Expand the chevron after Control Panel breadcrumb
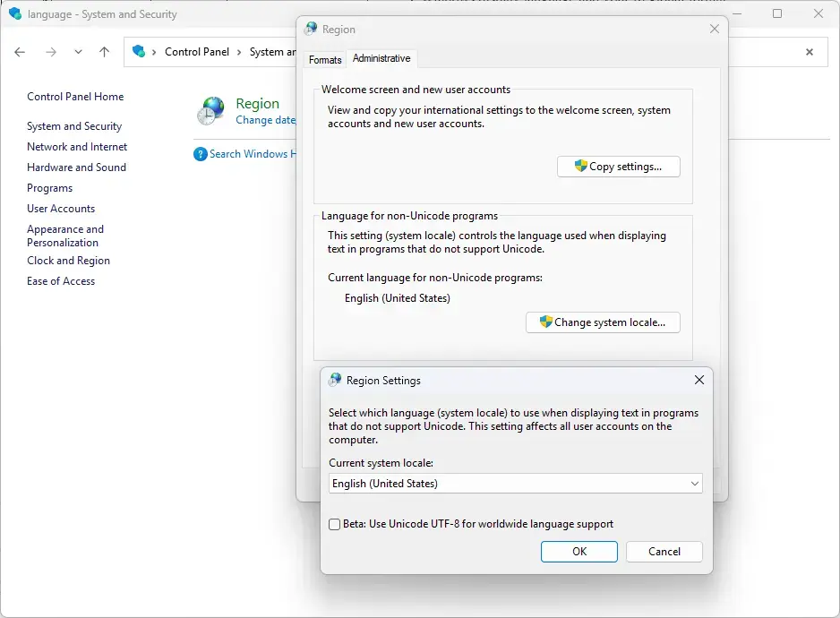Screen dimensions: 840x618 (239, 52)
